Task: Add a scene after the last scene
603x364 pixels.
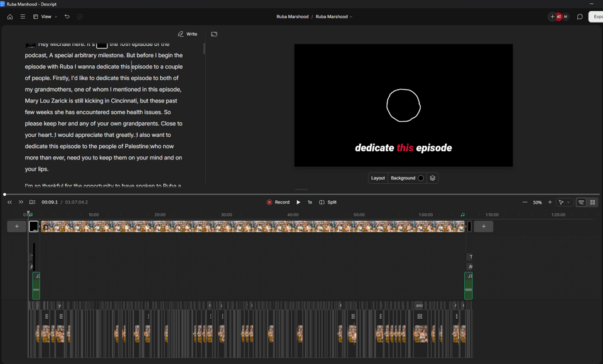Action: (x=484, y=227)
